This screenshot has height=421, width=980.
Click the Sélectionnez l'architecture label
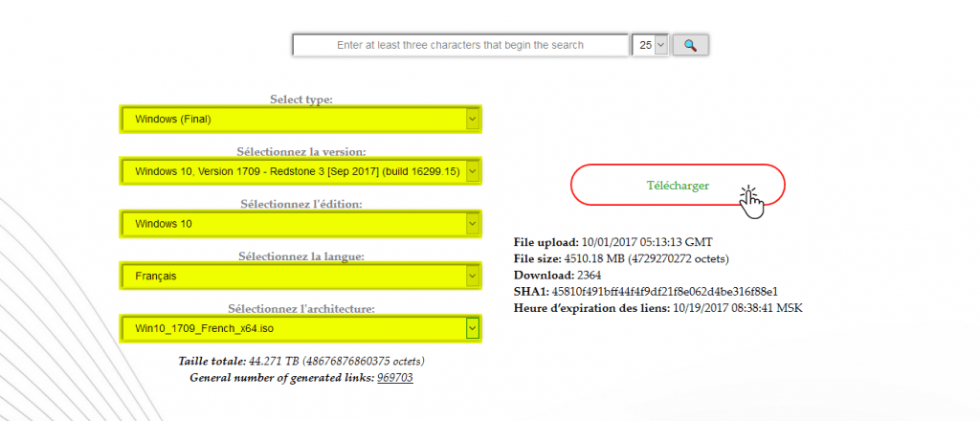[301, 308]
